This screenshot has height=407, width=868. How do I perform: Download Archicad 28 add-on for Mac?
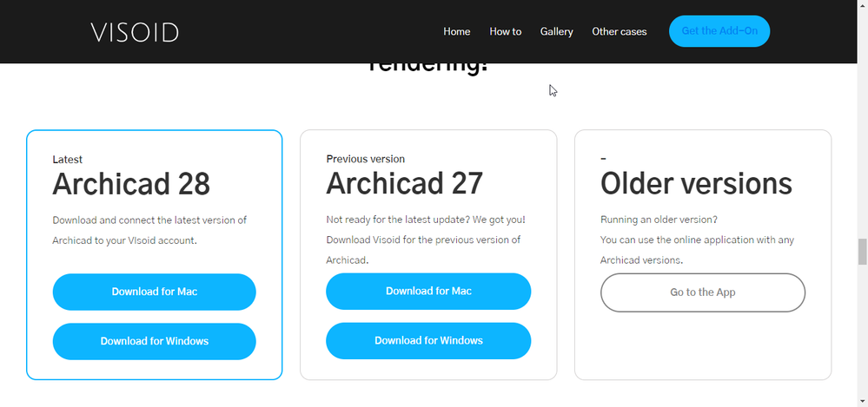[x=154, y=292]
